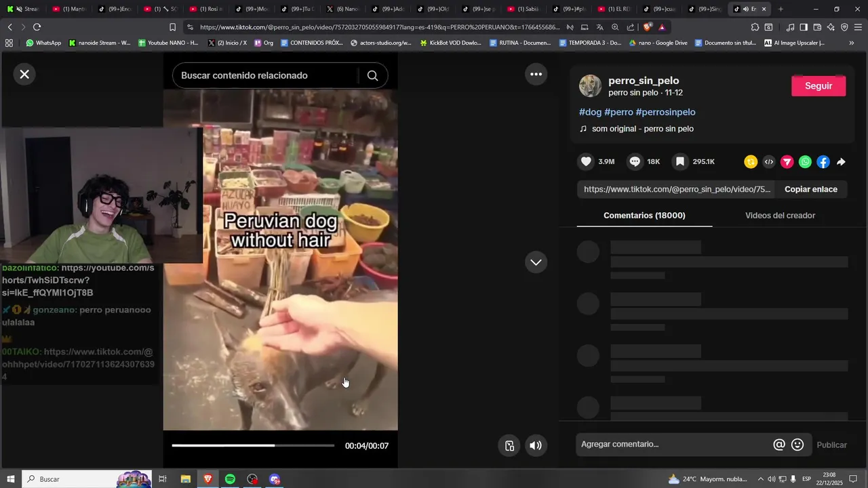The width and height of the screenshot is (868, 488).
Task: Click the search magnifier in Buscar contenido relacionado
Action: point(372,75)
